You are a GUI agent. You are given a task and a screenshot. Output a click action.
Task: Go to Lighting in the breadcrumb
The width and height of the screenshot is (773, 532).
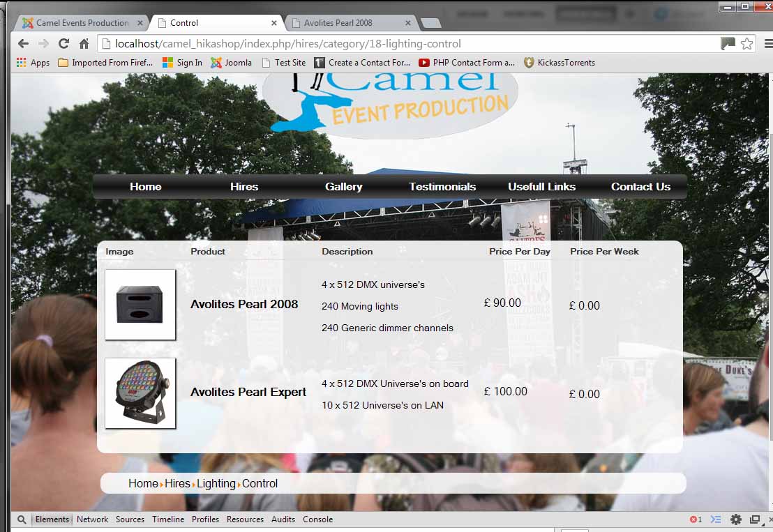pos(216,484)
